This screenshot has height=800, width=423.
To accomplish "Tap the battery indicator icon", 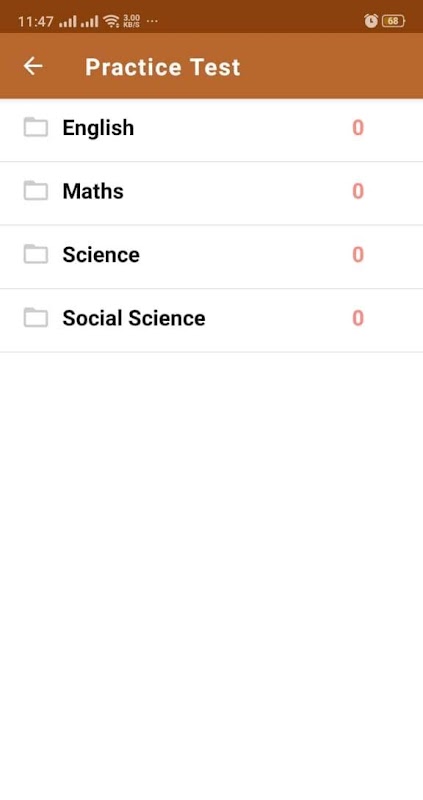I will [x=393, y=21].
